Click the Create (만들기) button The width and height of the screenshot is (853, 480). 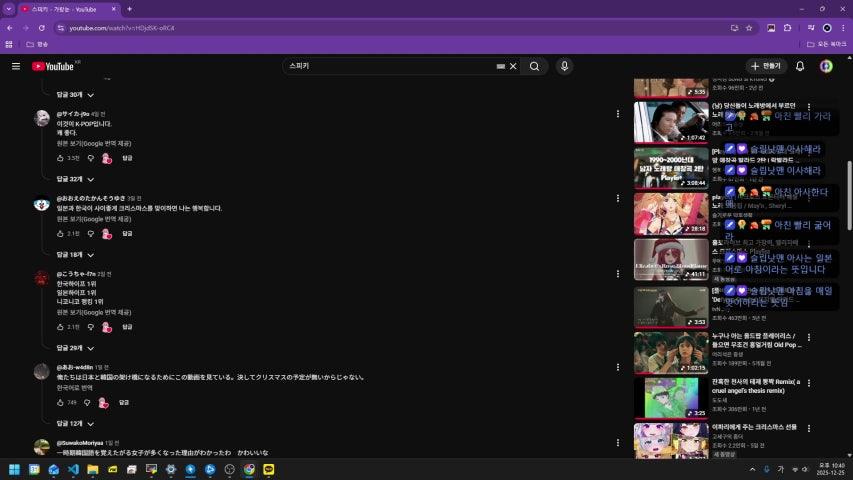pyautogui.click(x=765, y=66)
